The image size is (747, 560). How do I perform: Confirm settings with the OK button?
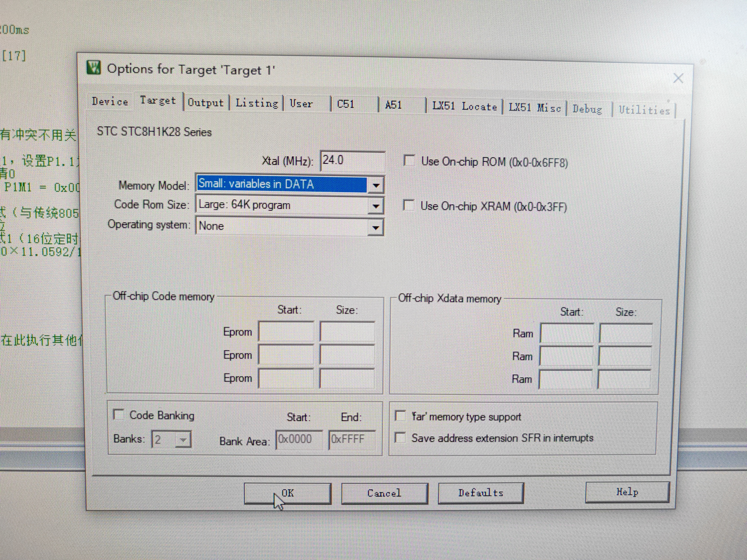click(x=287, y=493)
